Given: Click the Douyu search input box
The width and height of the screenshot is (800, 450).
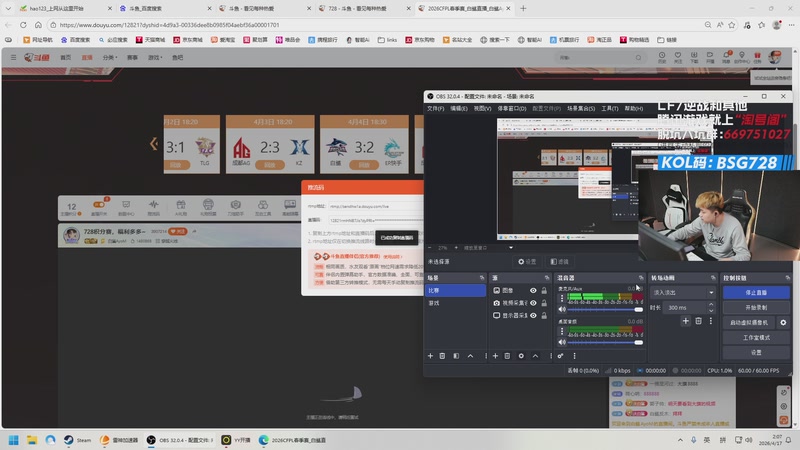Looking at the screenshot, I should 594,58.
